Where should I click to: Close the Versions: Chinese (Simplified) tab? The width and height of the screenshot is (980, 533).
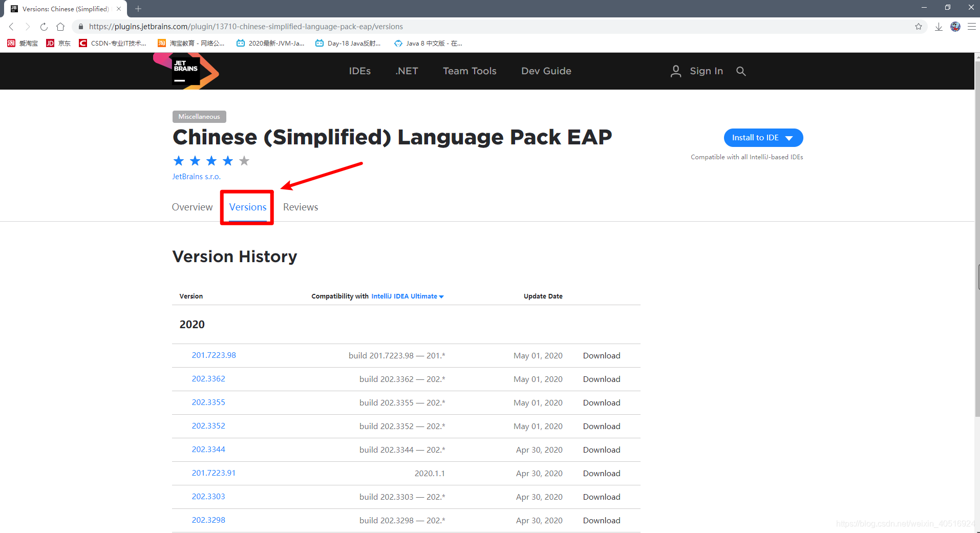click(x=119, y=9)
